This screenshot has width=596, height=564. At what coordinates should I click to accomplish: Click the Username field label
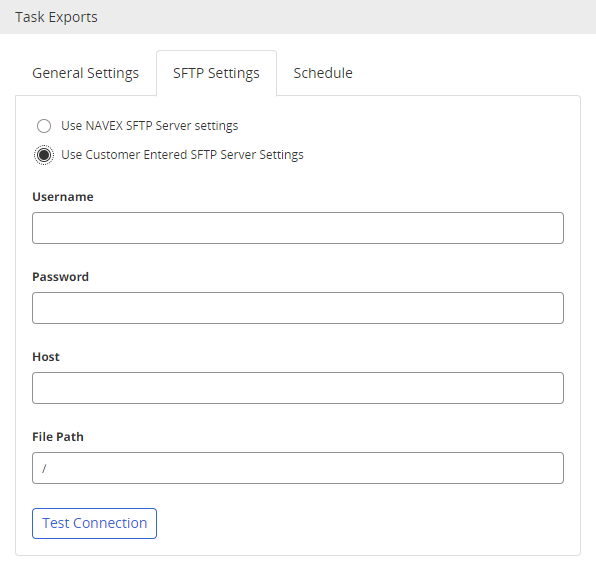coord(63,197)
